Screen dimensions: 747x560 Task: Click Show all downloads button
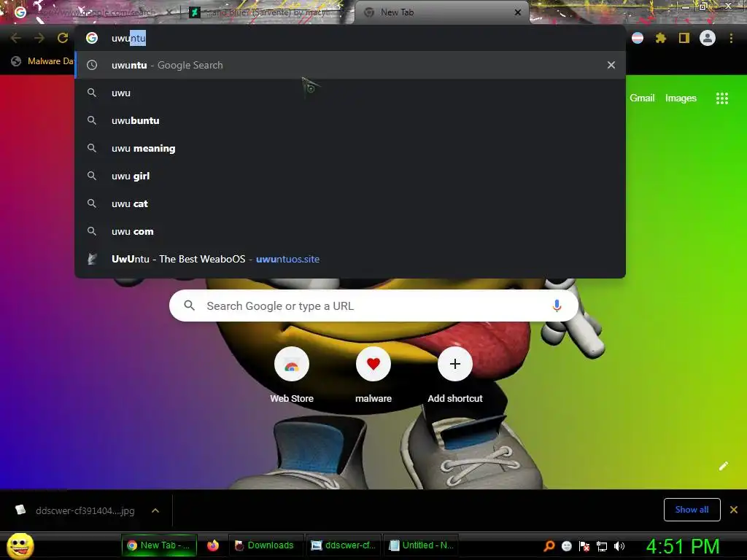click(x=692, y=510)
